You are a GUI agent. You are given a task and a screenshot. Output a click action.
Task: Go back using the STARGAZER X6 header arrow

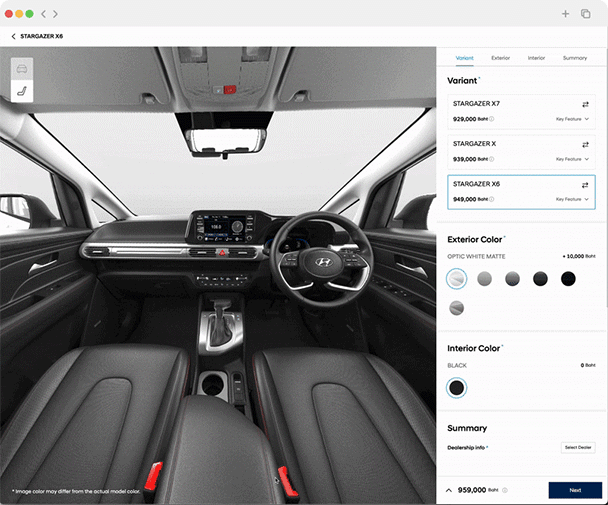[14, 36]
